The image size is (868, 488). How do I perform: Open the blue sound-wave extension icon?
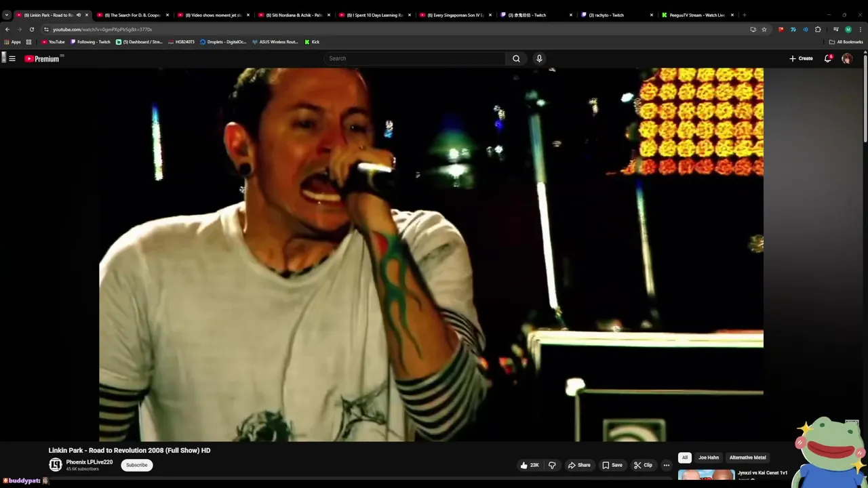[x=806, y=29]
